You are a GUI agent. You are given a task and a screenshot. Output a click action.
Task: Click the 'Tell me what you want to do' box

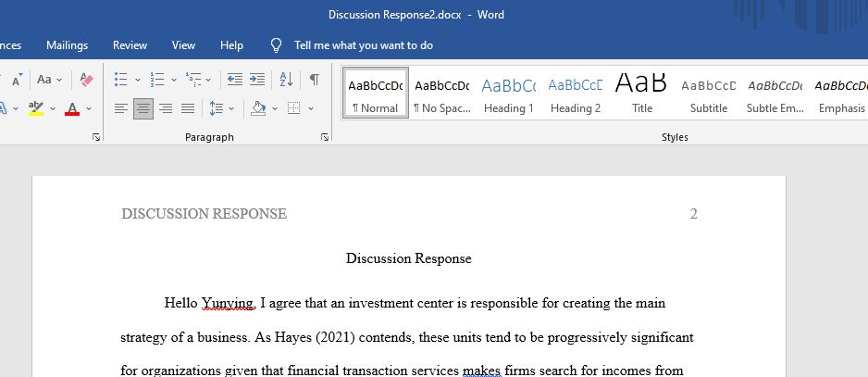(x=363, y=45)
